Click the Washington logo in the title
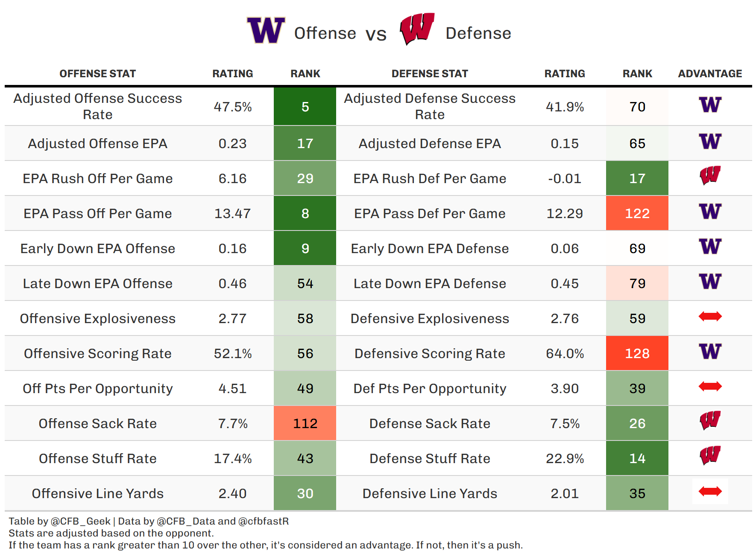 pos(266,30)
